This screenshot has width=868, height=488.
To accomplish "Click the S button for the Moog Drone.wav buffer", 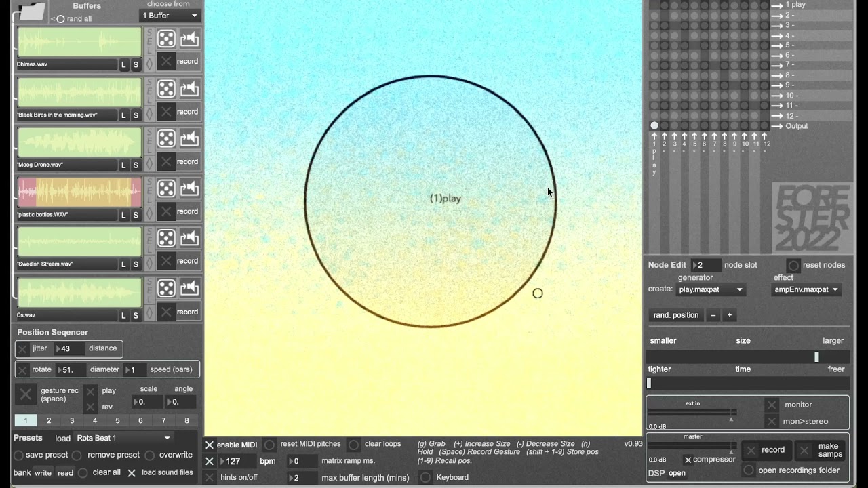I will [136, 165].
